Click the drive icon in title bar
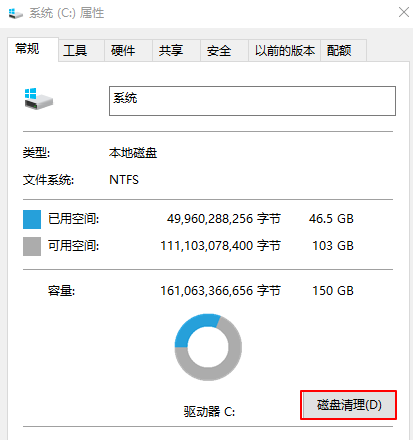This screenshot has height=440, width=413. (x=15, y=13)
